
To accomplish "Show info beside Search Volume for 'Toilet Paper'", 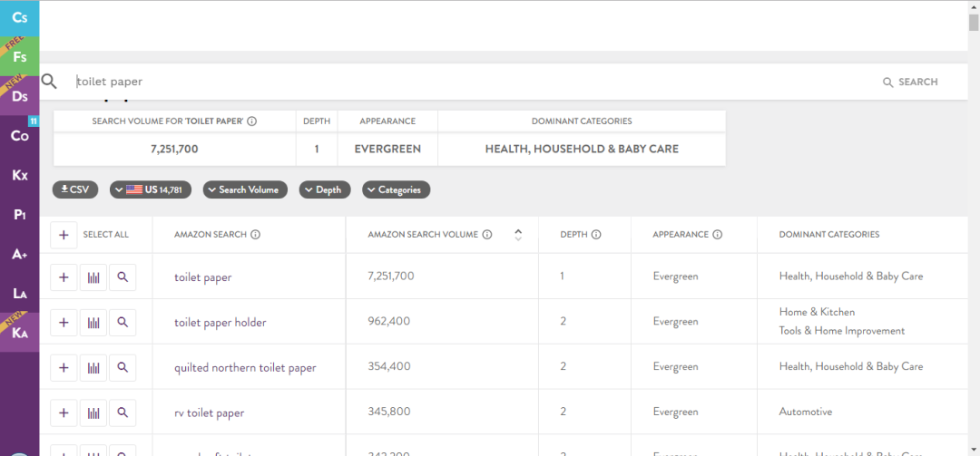I will [252, 121].
